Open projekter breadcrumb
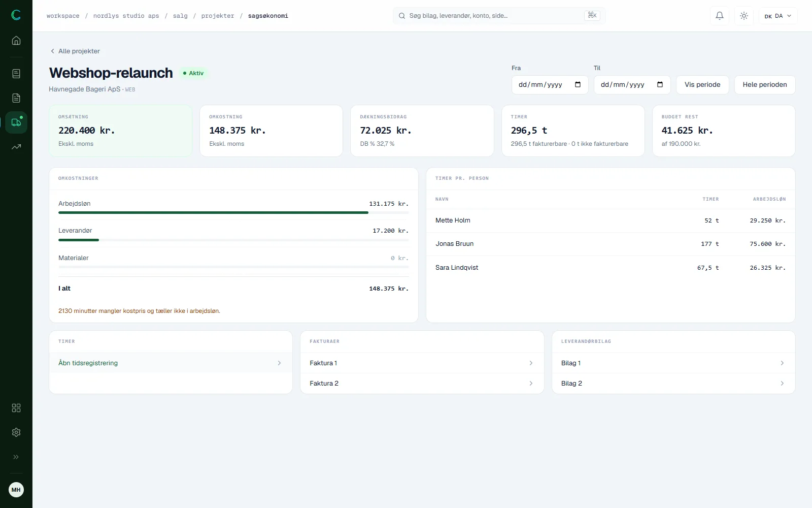The width and height of the screenshot is (812, 508). click(x=218, y=16)
